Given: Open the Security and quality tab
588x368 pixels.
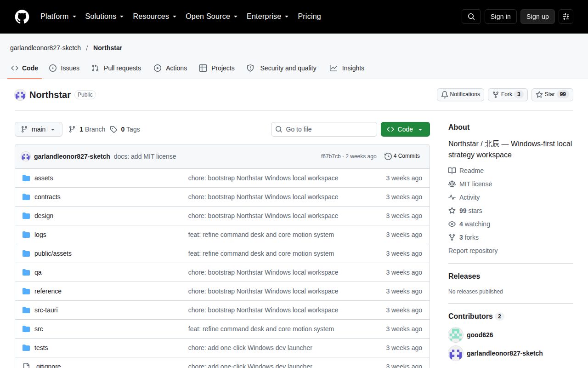Looking at the screenshot, I should [282, 68].
